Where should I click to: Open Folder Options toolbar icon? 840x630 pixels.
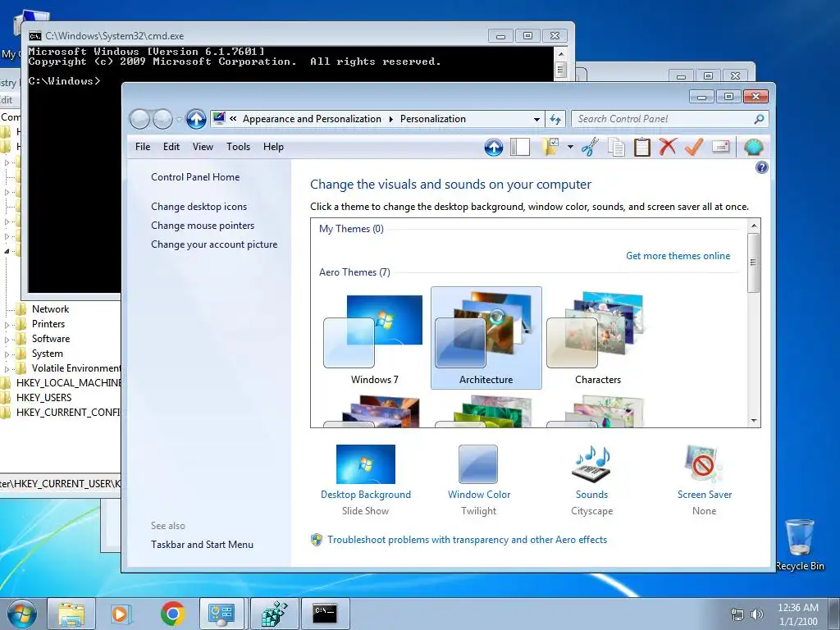coord(550,147)
